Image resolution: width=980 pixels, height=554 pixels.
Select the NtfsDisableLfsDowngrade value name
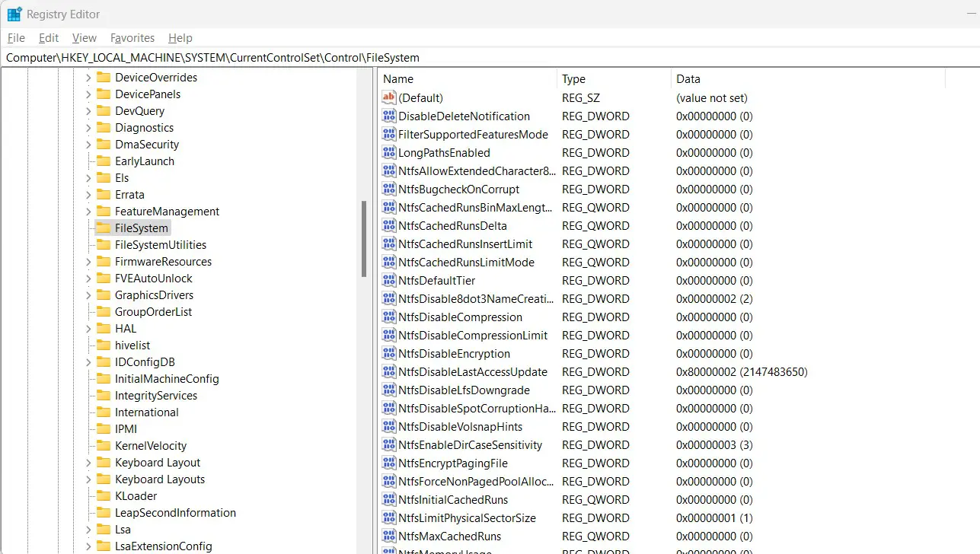pyautogui.click(x=464, y=390)
